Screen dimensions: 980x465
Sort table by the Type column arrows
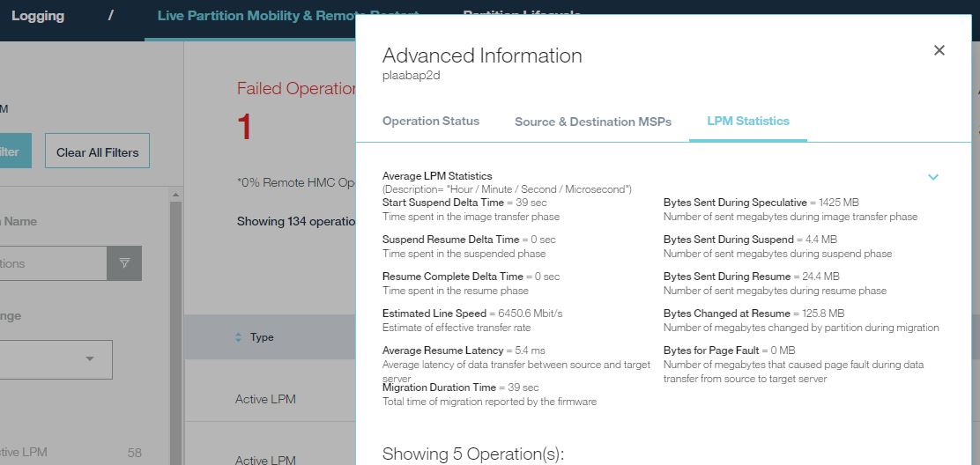[x=238, y=337]
